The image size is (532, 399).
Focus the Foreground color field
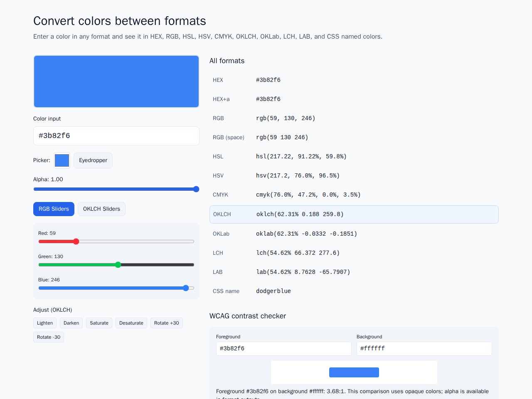[x=284, y=349]
